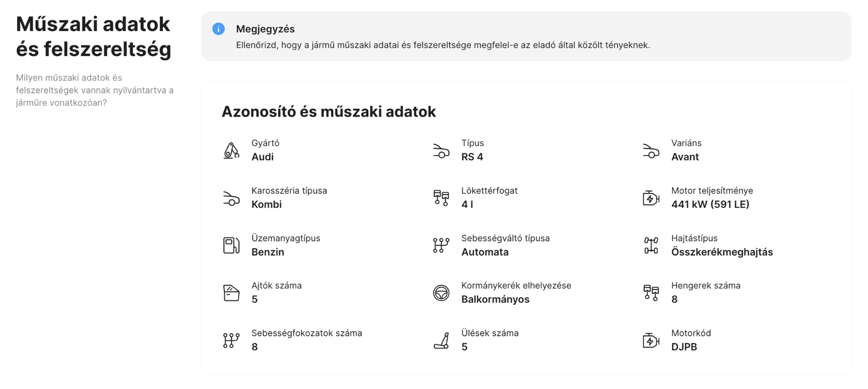The height and width of the screenshot is (389, 868).
Task: Click the engine code value DJPB
Action: [x=684, y=347]
